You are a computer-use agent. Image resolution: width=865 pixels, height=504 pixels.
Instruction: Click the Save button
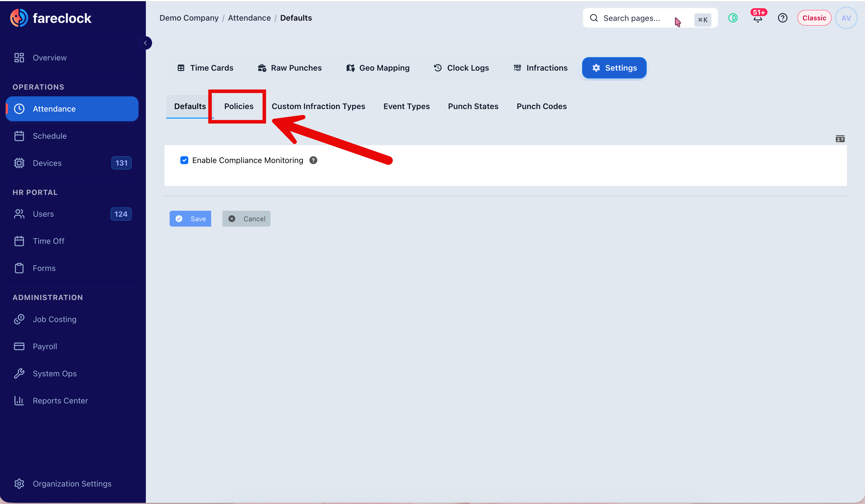point(190,219)
